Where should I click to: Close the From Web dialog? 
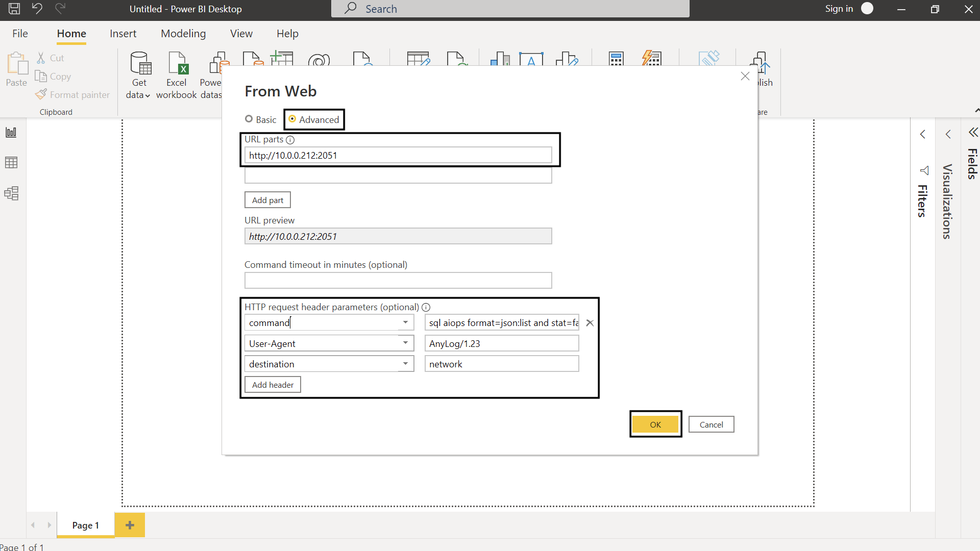[x=745, y=76]
